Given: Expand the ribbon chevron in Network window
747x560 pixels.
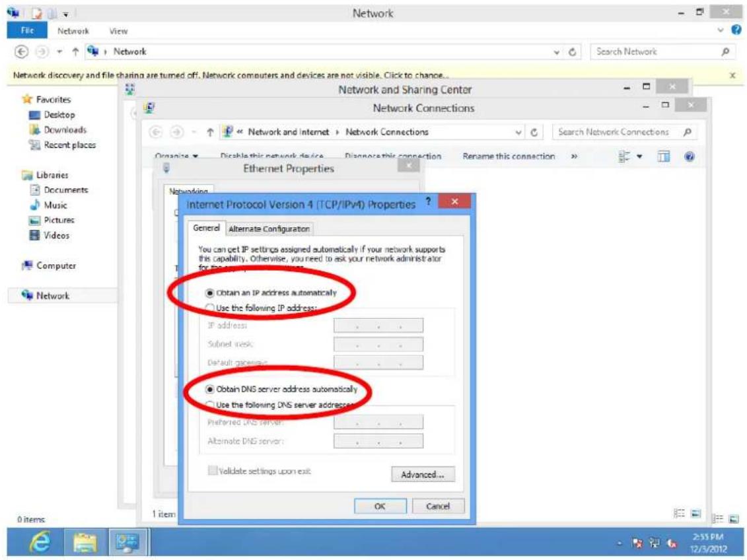Looking at the screenshot, I should 721,30.
